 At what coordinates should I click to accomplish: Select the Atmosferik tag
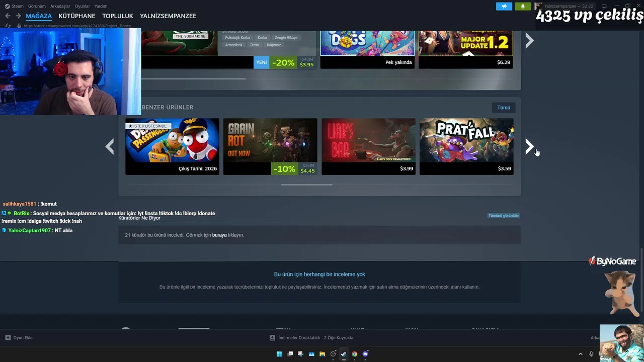[x=234, y=45]
